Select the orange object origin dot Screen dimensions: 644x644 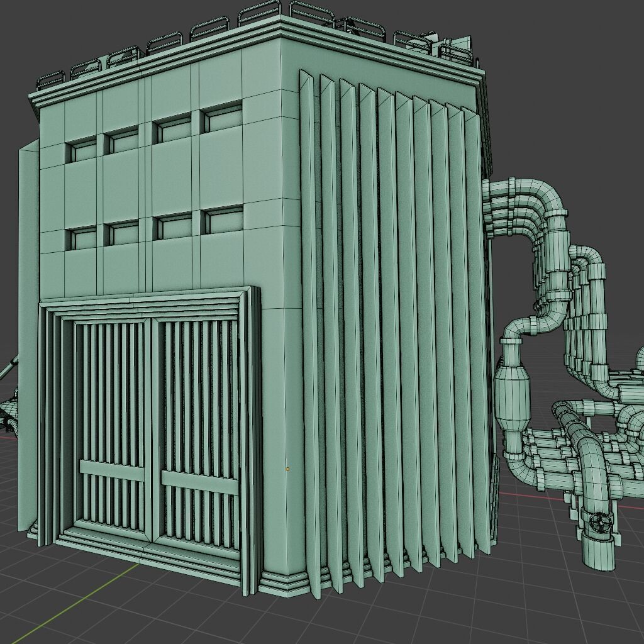coord(287,469)
